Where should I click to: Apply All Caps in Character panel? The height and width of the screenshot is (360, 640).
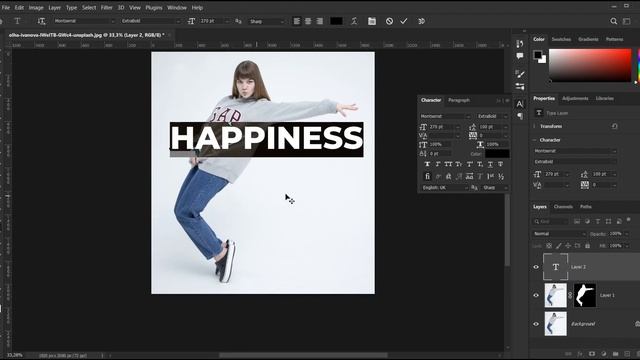pyautogui.click(x=448, y=164)
